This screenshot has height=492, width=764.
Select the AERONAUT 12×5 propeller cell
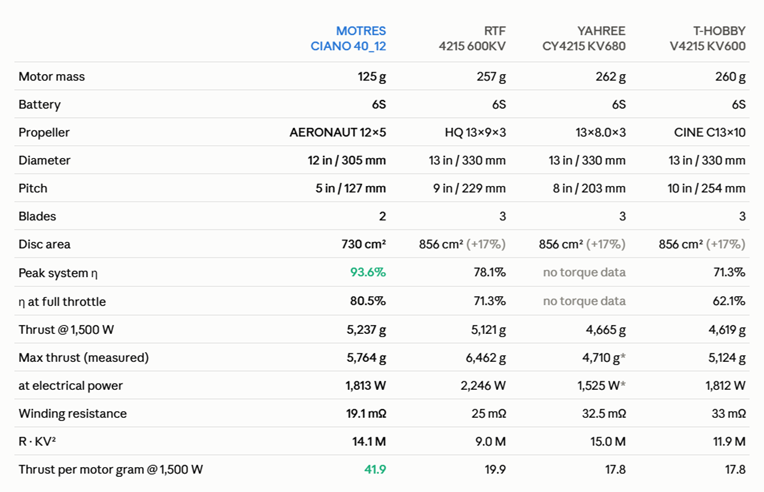coord(338,132)
